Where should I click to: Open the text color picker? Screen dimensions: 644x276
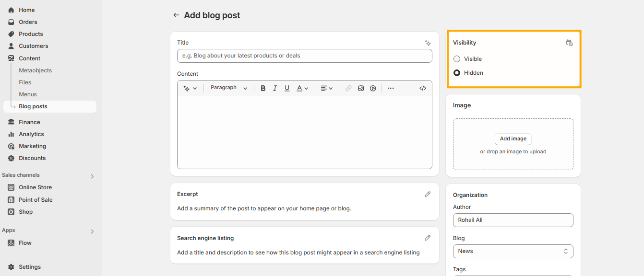(x=302, y=88)
